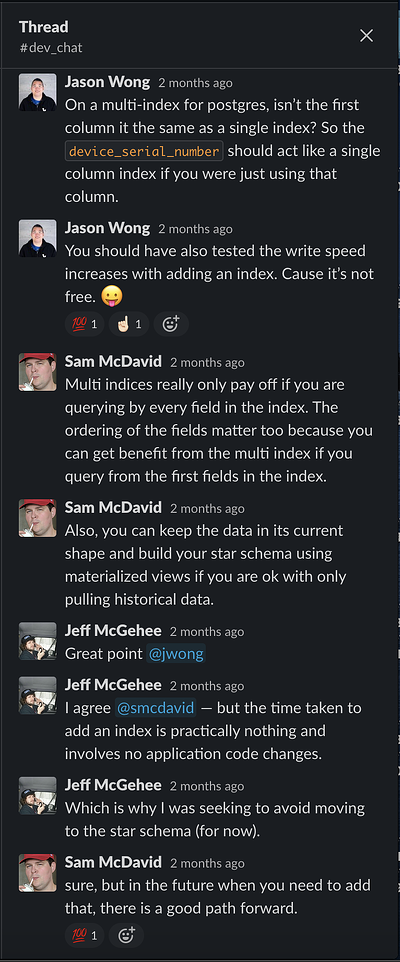The image size is (400, 962).
Task: Open Sam McDavid's avatar on multi indices message
Action: coord(38,372)
